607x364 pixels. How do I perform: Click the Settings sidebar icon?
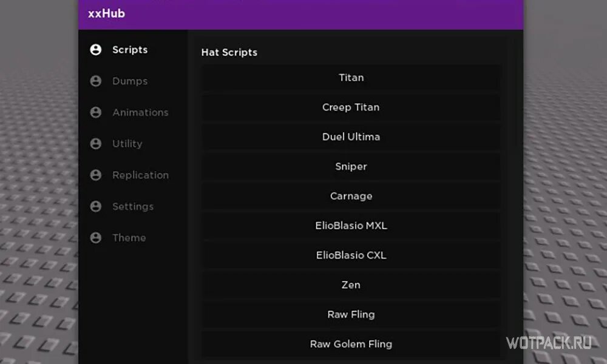point(95,206)
